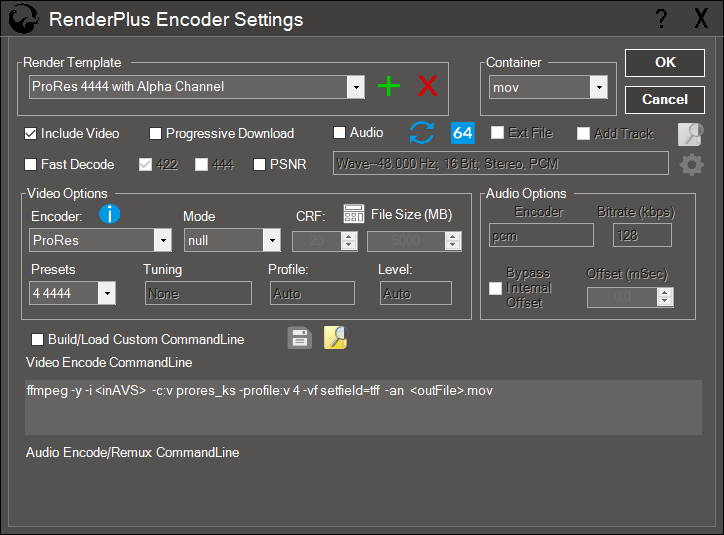Click the save custom command line disk icon
Image resolution: width=724 pixels, height=535 pixels.
[299, 338]
